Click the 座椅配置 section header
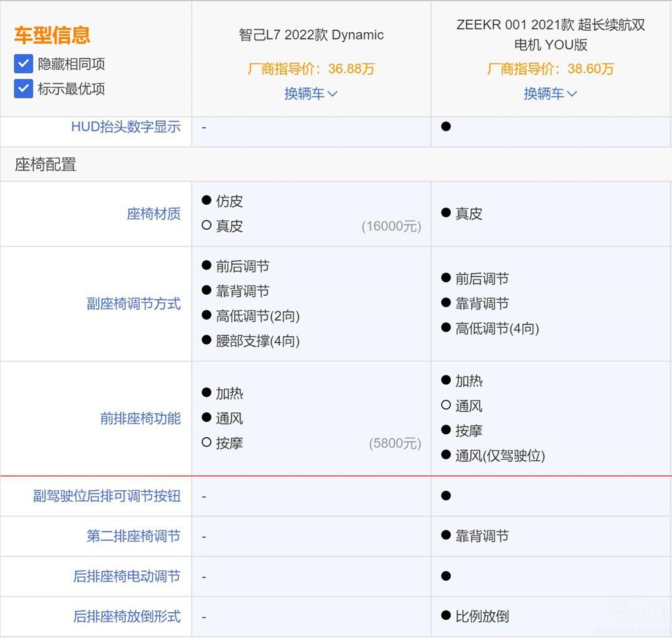 point(46,165)
